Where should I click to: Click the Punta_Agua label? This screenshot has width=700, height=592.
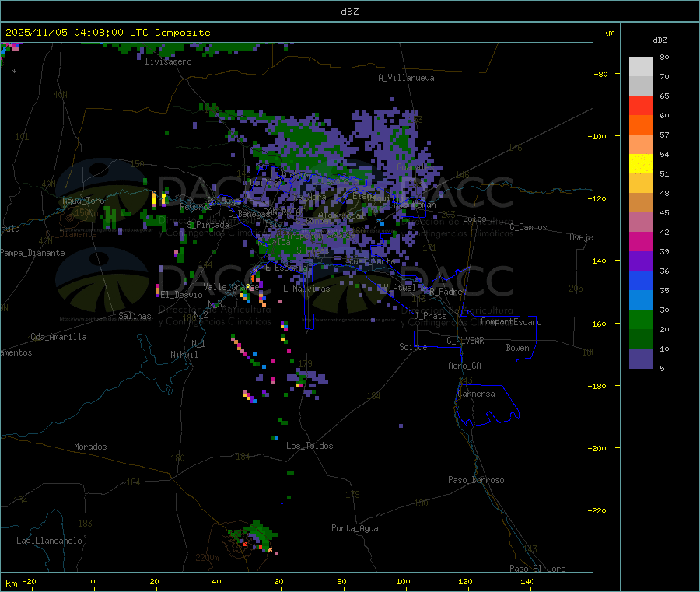355,528
